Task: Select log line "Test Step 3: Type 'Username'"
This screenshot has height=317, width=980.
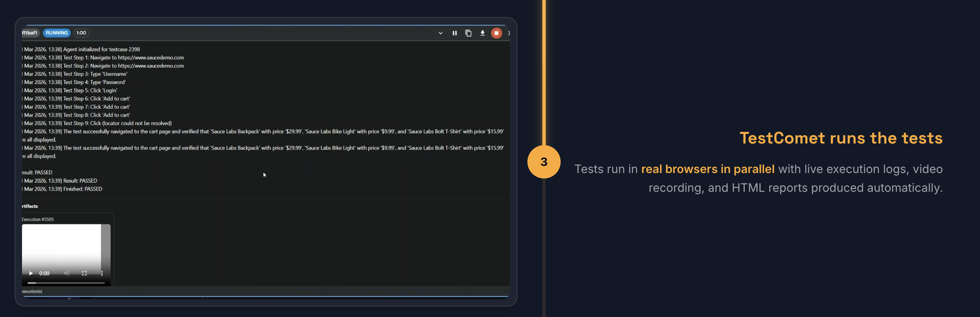Action: pyautogui.click(x=75, y=74)
